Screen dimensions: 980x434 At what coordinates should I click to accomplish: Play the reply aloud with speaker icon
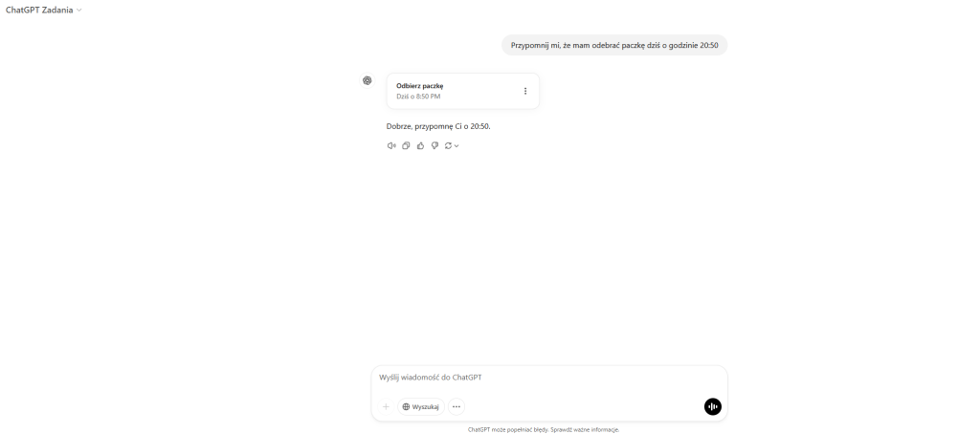(x=391, y=145)
